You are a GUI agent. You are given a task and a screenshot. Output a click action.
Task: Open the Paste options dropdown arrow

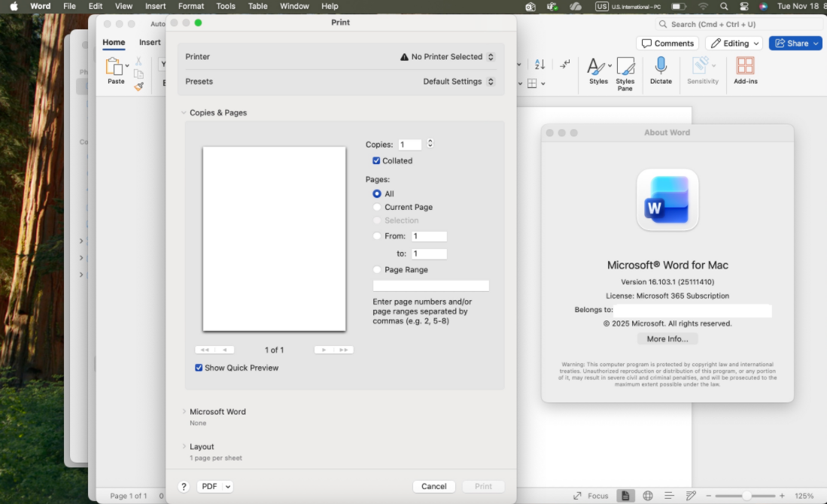click(x=127, y=66)
